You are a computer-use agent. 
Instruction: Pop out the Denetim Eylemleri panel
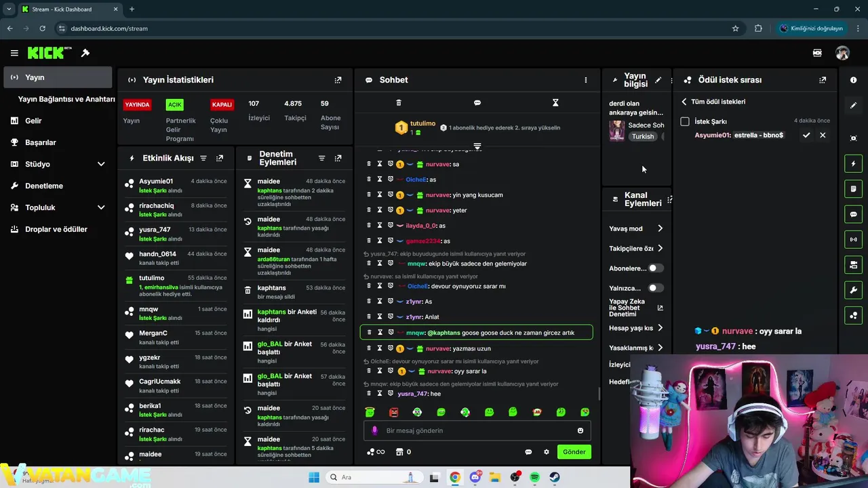pyautogui.click(x=338, y=158)
